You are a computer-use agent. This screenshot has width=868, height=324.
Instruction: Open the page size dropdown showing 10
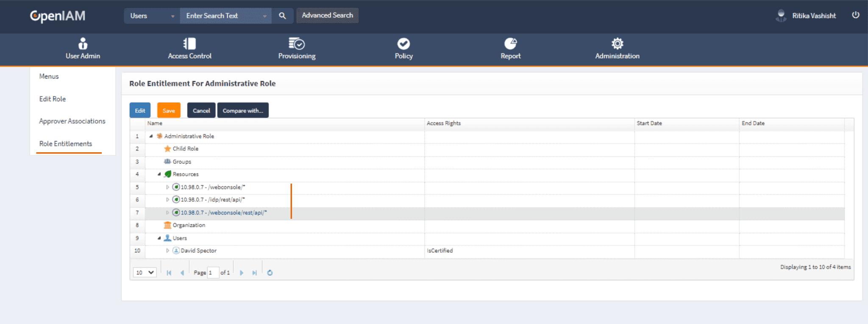point(145,273)
